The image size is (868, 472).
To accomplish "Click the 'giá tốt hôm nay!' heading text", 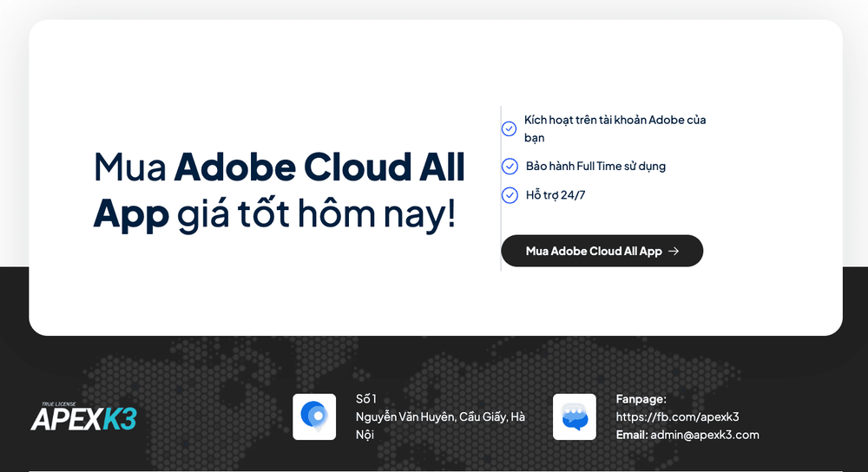I will (x=317, y=213).
